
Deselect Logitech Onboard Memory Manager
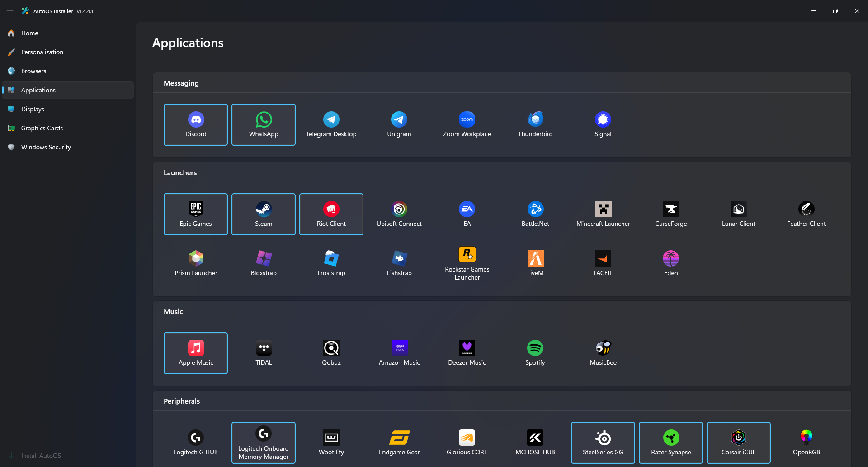click(264, 443)
